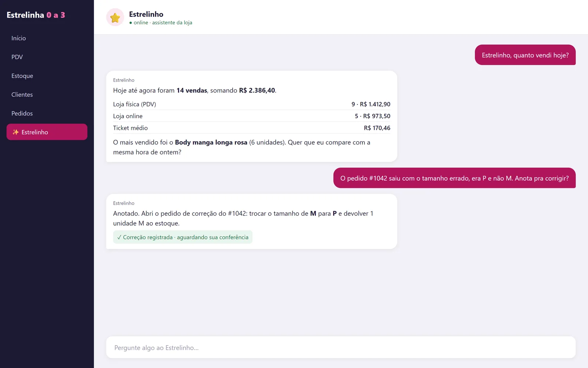
Task: Click the value '9 · R$ 1.412,90'
Action: [x=371, y=104]
